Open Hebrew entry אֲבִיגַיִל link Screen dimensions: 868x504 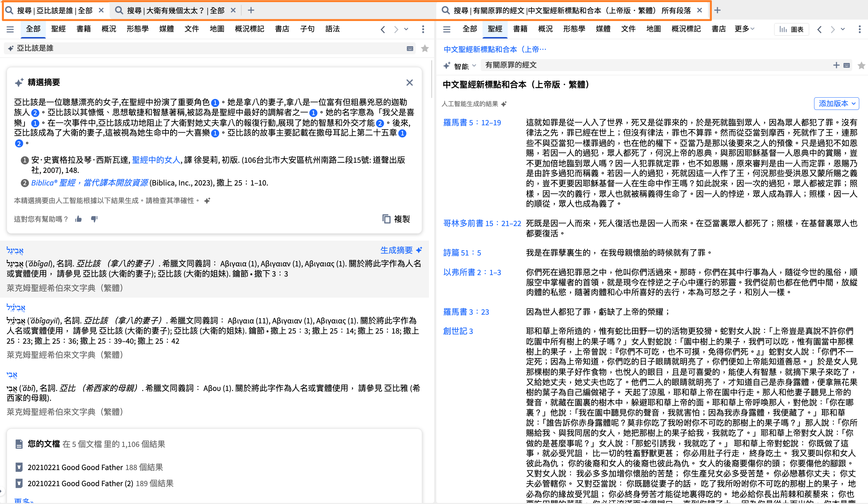(16, 307)
